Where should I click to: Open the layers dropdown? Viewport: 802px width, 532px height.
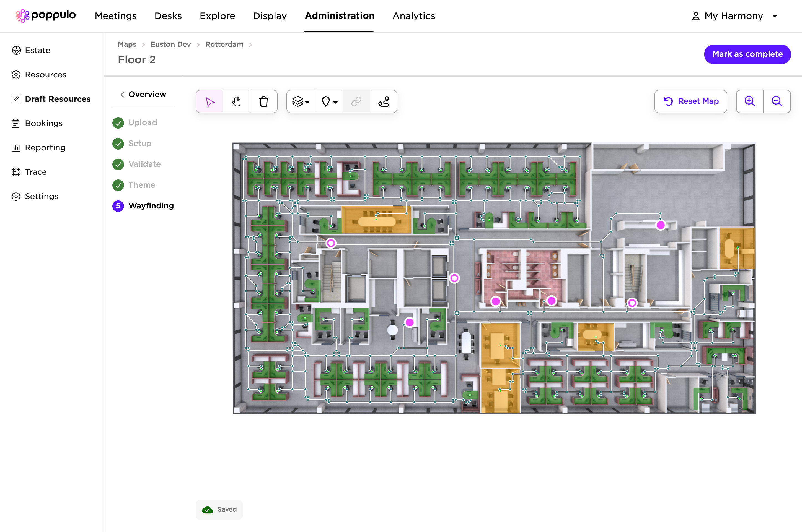click(301, 101)
